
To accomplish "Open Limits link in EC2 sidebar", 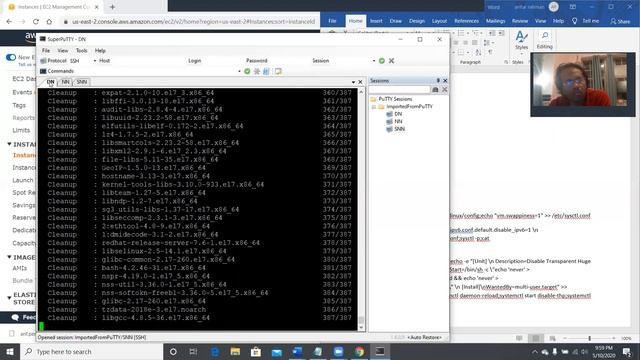I will tap(21, 130).
